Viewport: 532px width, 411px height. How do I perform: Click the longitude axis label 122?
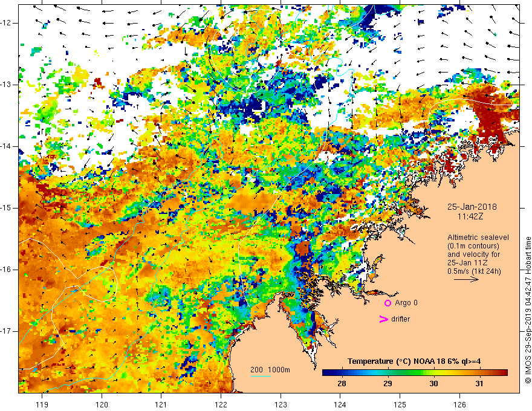pos(221,404)
